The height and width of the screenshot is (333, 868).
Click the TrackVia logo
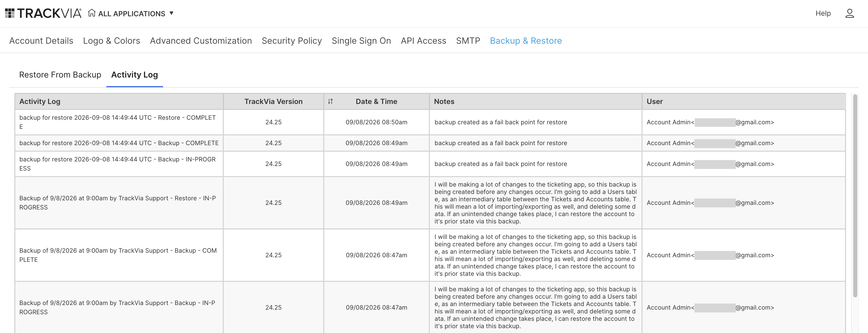[x=43, y=13]
